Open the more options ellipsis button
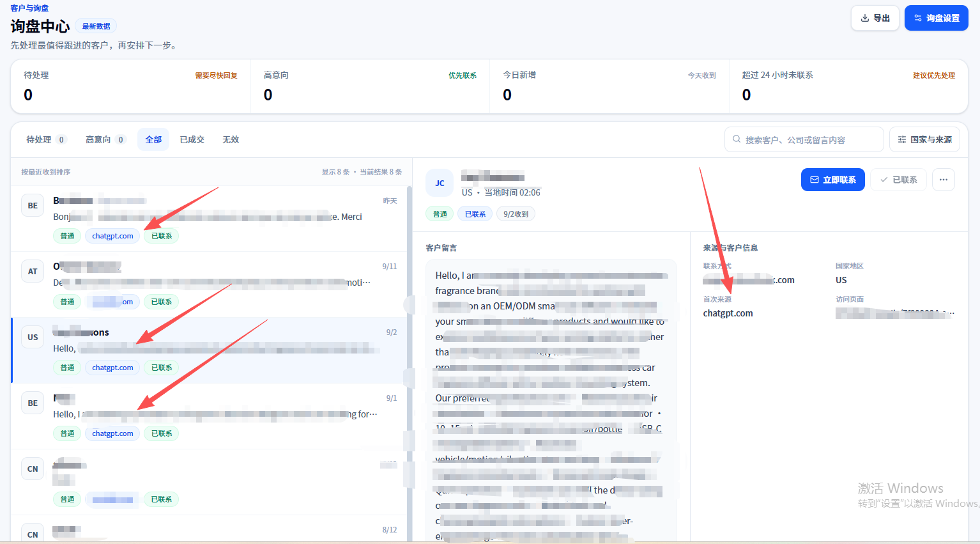The image size is (980, 544). (944, 180)
